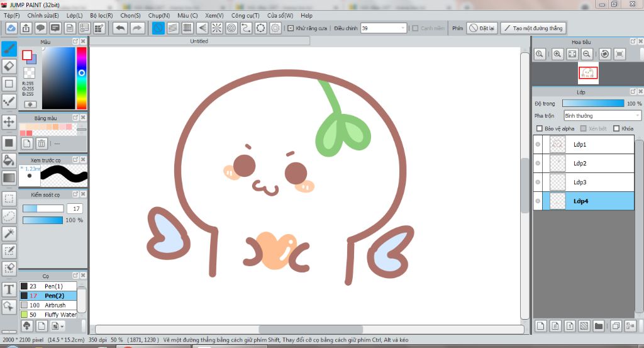This screenshot has height=348, width=644.
Task: Enable parallel lines snap
Action: 173,28
